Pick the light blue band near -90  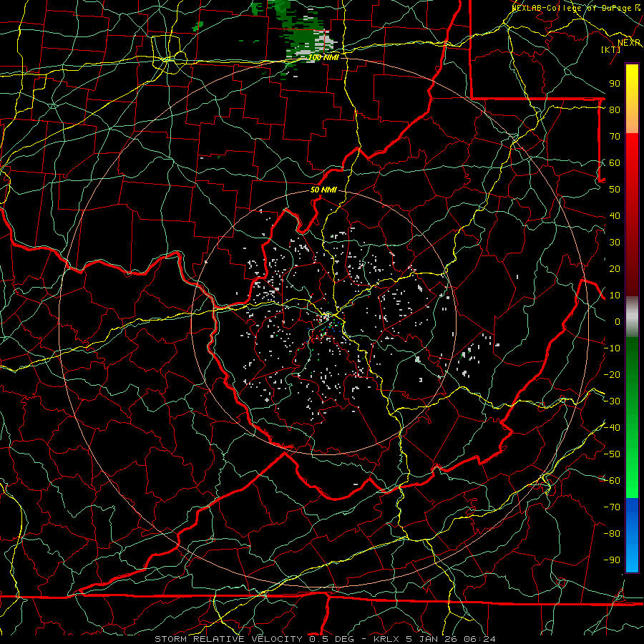pyautogui.click(x=632, y=559)
